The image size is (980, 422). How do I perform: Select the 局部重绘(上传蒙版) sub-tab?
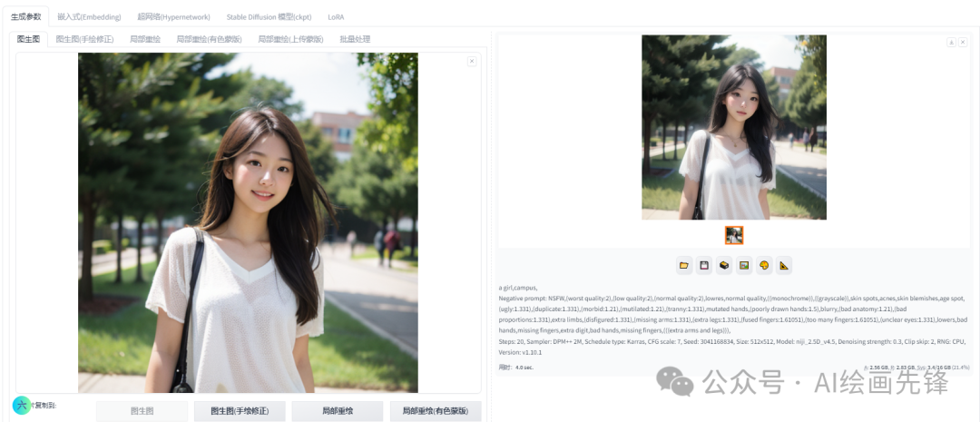coord(290,39)
